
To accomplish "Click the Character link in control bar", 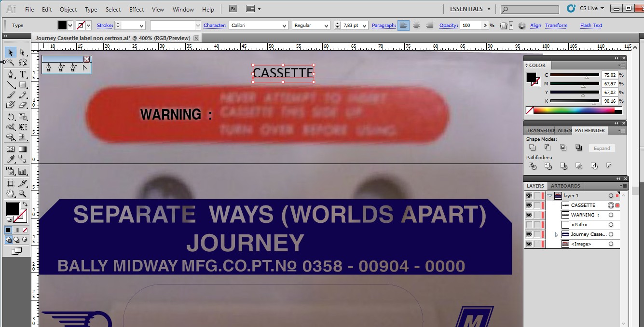I will click(x=215, y=26).
